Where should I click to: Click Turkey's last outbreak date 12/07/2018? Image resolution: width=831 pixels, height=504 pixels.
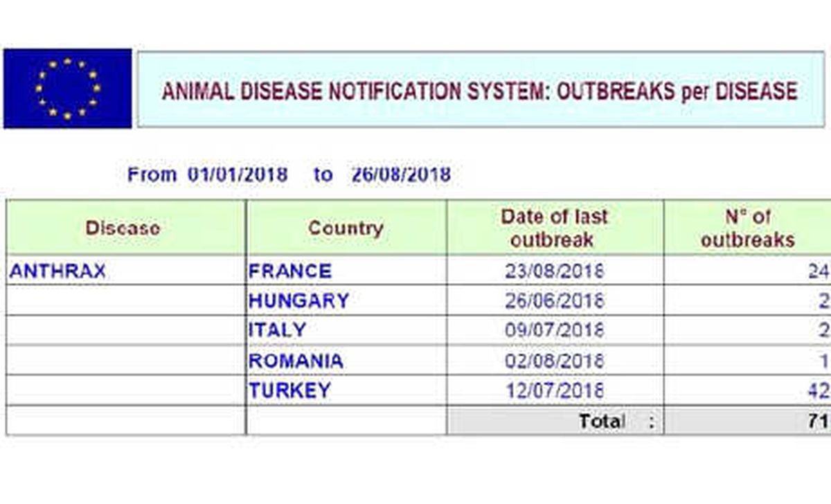(x=555, y=390)
